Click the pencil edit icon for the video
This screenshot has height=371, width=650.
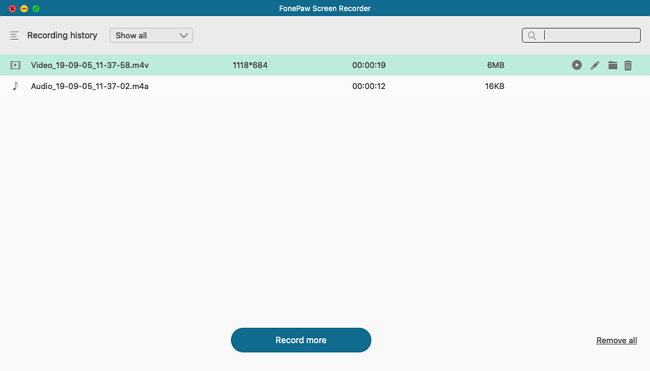pyautogui.click(x=595, y=65)
